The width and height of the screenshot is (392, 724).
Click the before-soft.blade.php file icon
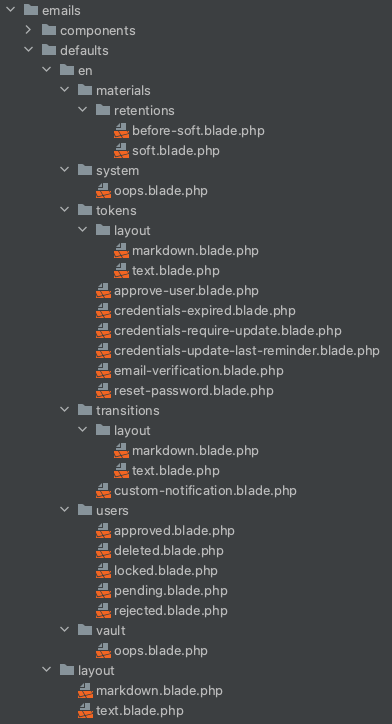pyautogui.click(x=121, y=131)
